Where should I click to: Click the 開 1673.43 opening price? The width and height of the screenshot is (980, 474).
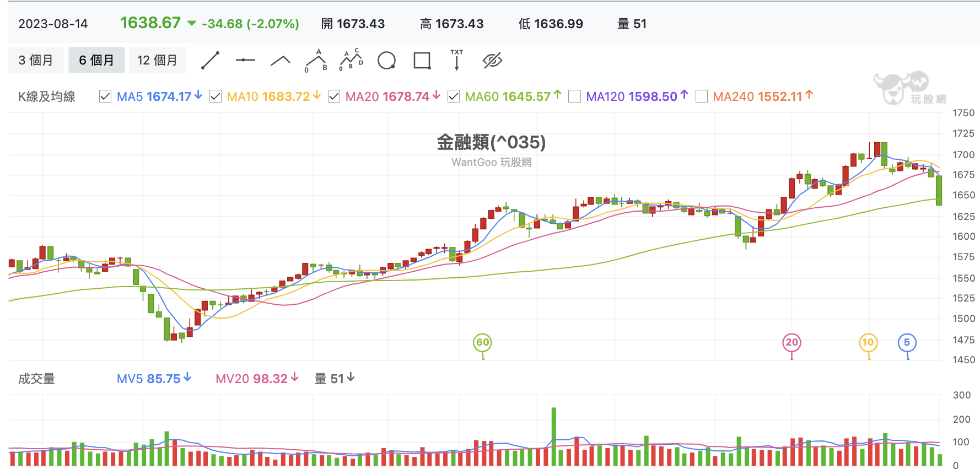[353, 24]
